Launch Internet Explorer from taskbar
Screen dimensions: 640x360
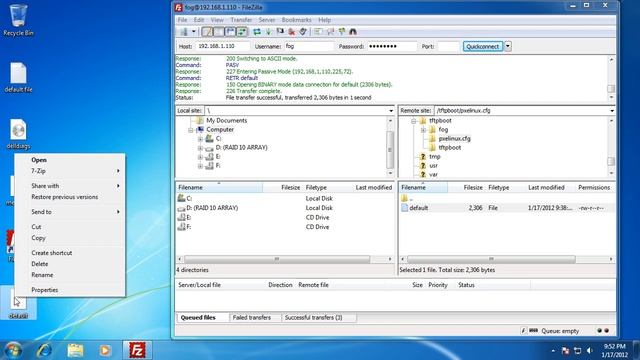pos(44,350)
